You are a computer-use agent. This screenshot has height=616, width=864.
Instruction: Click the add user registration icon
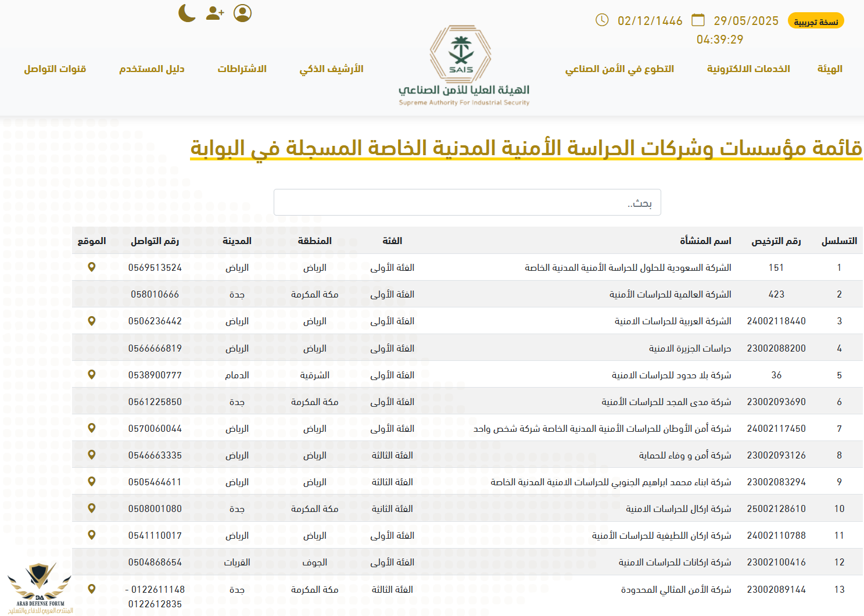214,13
